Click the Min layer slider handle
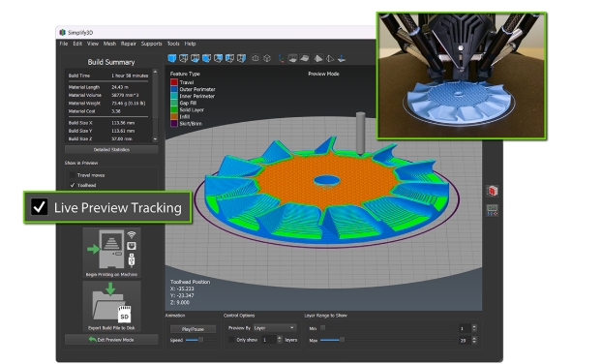 click(323, 328)
